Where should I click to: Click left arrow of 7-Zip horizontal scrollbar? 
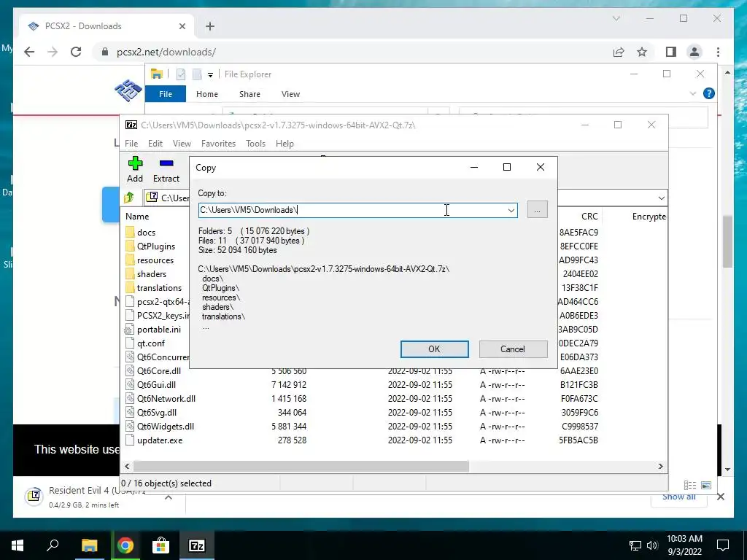[x=127, y=466]
